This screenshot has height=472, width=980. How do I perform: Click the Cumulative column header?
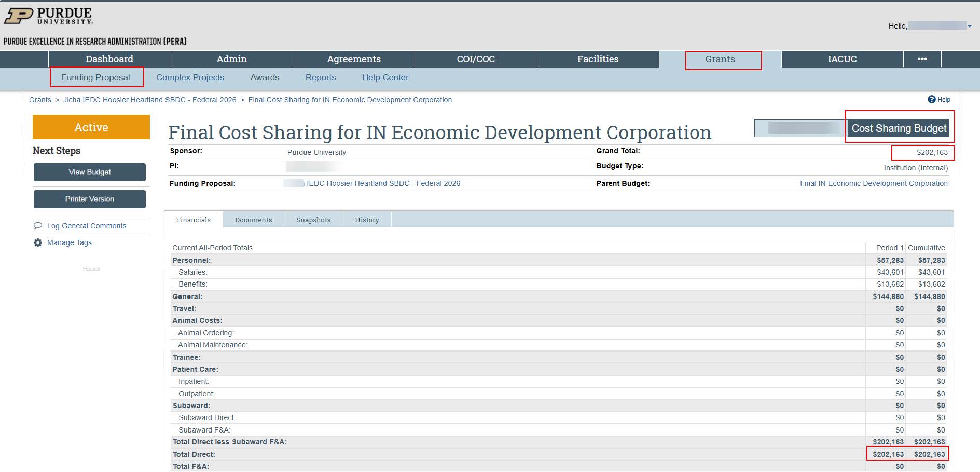[x=926, y=248]
